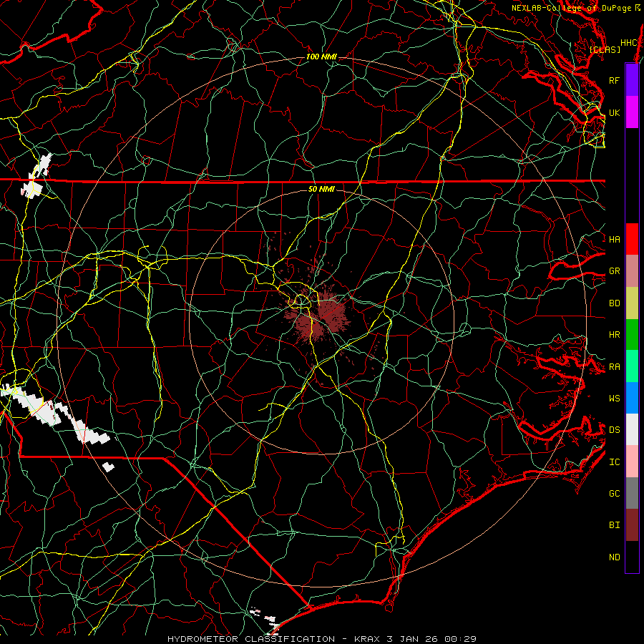644x644 pixels.
Task: Click the ND legend label
Action: coord(614,557)
